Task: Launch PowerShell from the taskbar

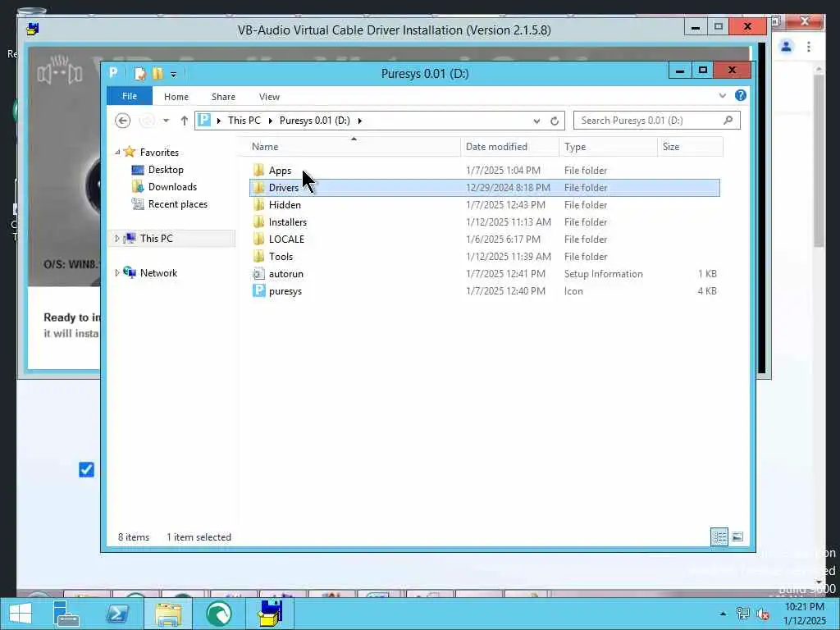Action: [x=116, y=614]
